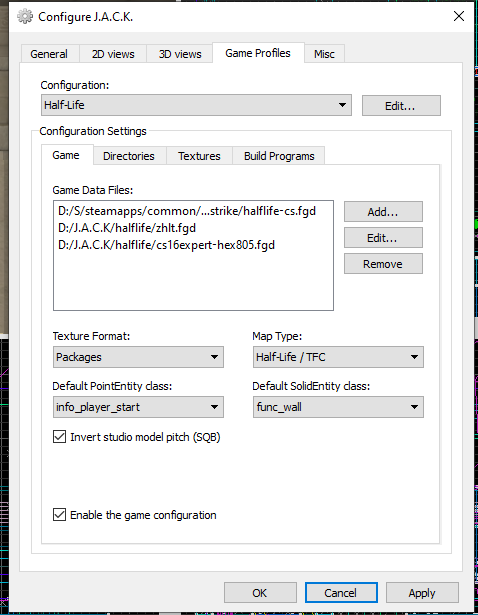Remove the selected game data file
478x615 pixels.
383,264
